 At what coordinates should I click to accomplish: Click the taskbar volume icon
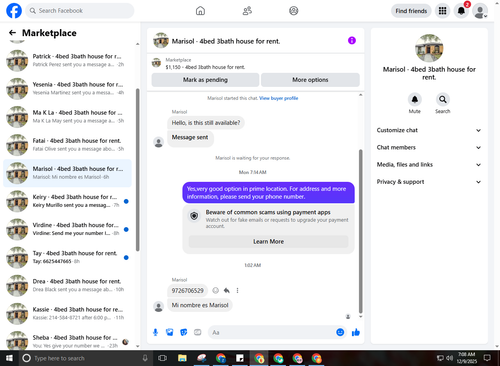click(450, 358)
